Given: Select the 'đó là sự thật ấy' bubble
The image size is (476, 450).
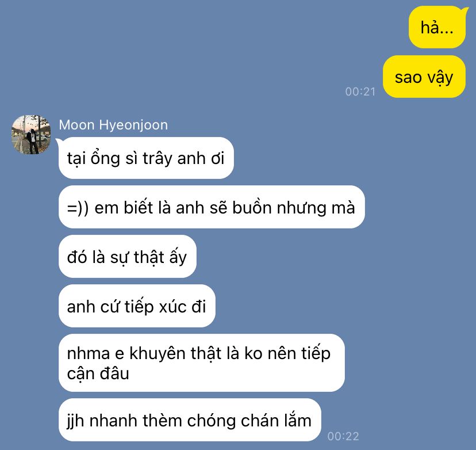Looking at the screenshot, I should click(x=128, y=257).
